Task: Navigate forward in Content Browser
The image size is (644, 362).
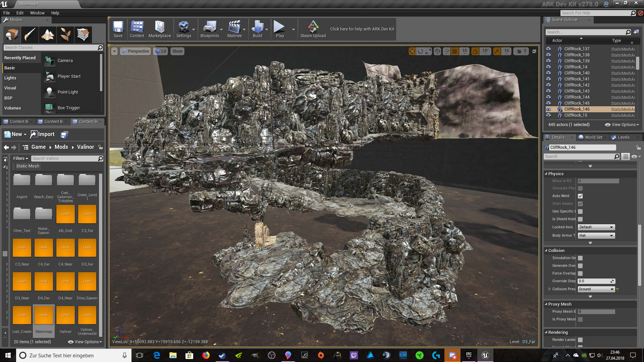Action: click(14, 147)
